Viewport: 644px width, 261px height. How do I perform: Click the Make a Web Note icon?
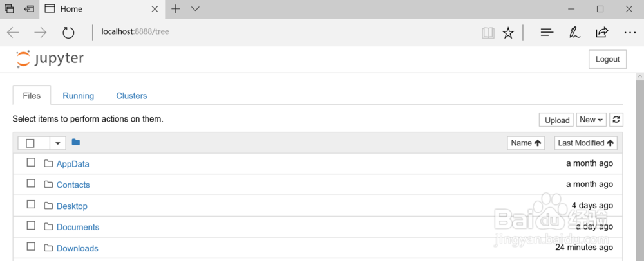coord(574,32)
